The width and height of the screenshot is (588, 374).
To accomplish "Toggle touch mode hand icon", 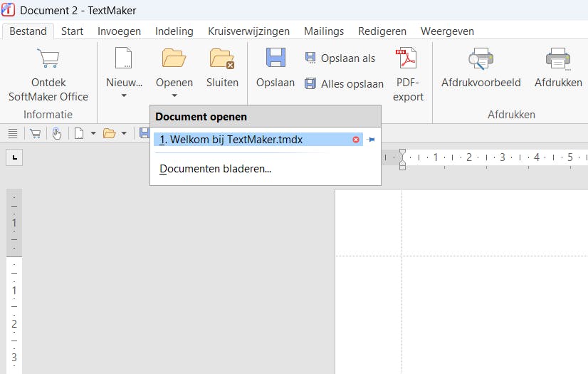I will pos(57,133).
